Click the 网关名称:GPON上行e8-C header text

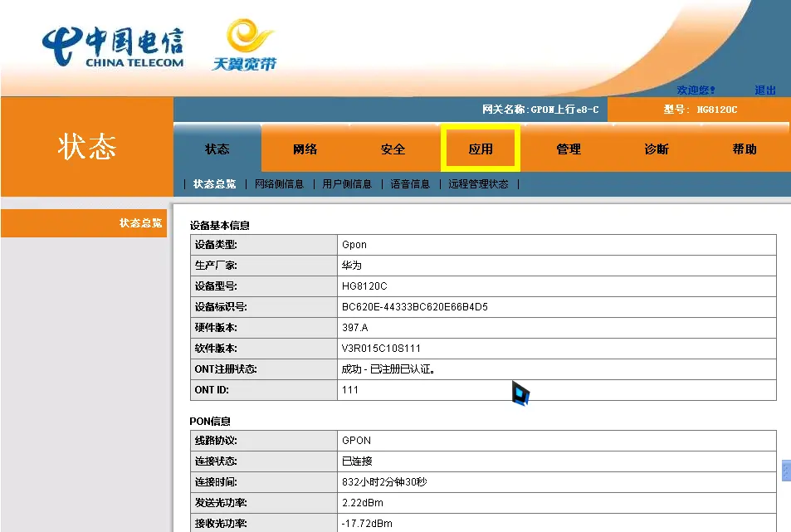click(540, 110)
